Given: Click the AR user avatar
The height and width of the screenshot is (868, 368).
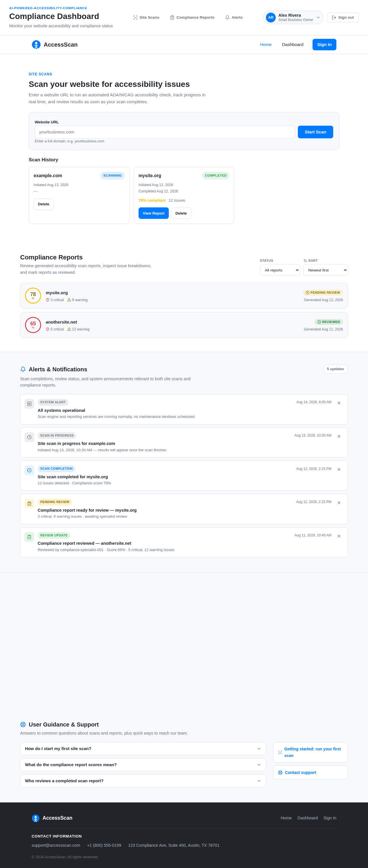Looking at the screenshot, I should pyautogui.click(x=271, y=18).
